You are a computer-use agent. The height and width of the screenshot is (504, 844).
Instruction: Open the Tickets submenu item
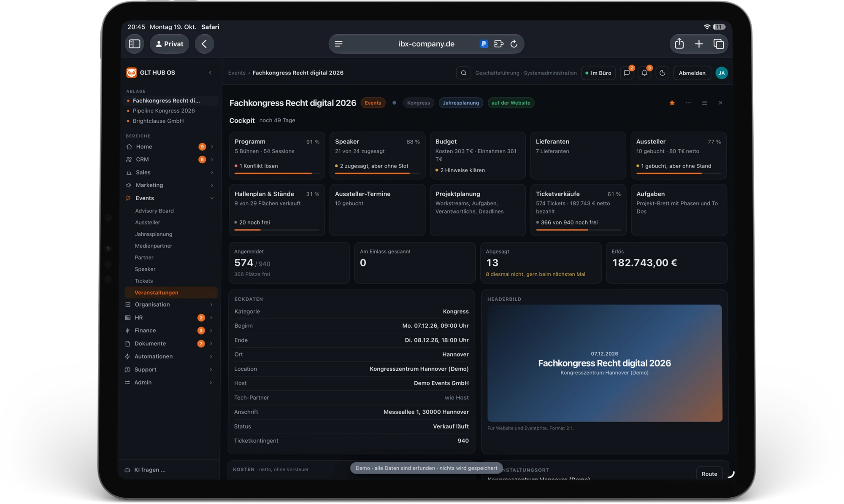144,281
